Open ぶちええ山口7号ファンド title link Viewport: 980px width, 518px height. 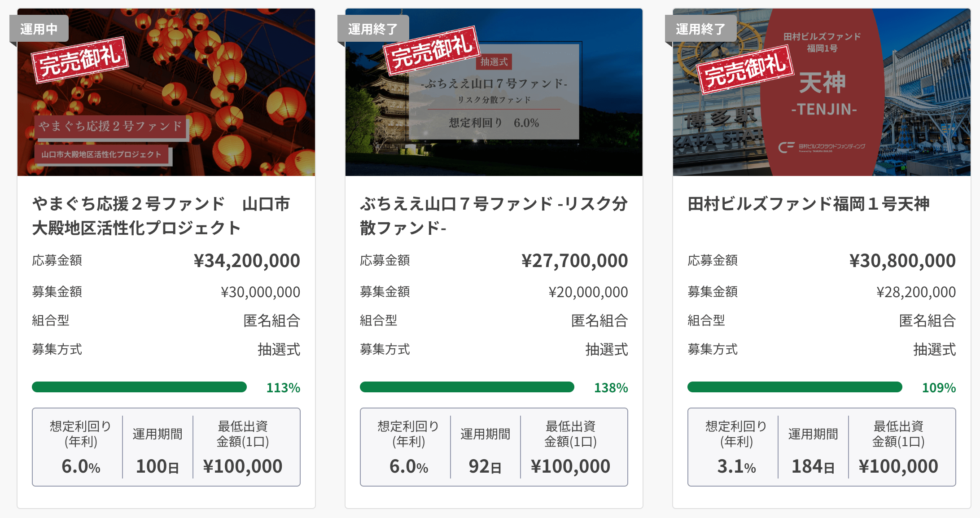tap(494, 216)
